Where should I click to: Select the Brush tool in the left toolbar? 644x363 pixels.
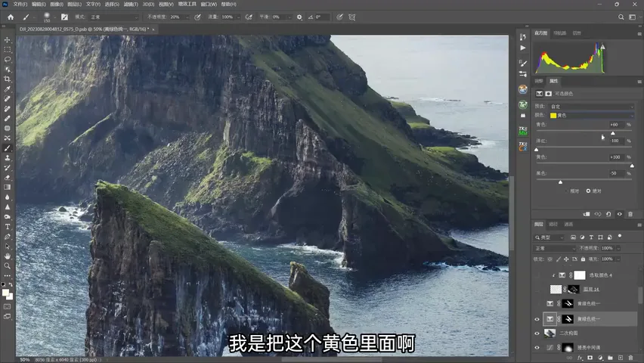[x=8, y=148]
